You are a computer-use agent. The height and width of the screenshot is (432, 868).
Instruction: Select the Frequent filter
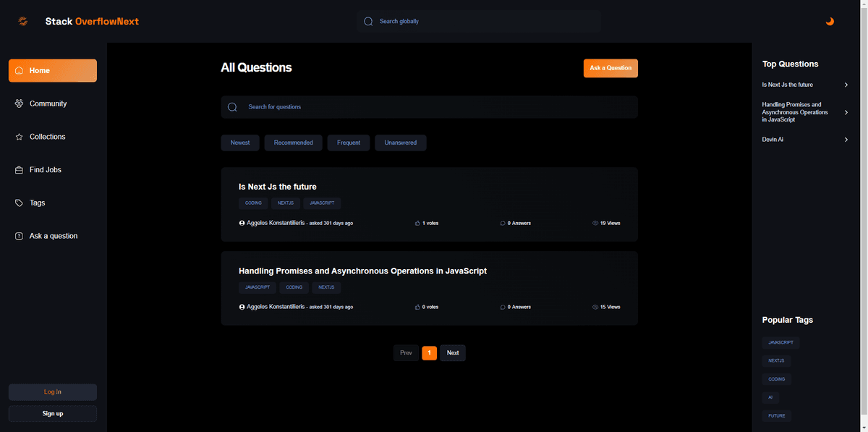pyautogui.click(x=349, y=143)
